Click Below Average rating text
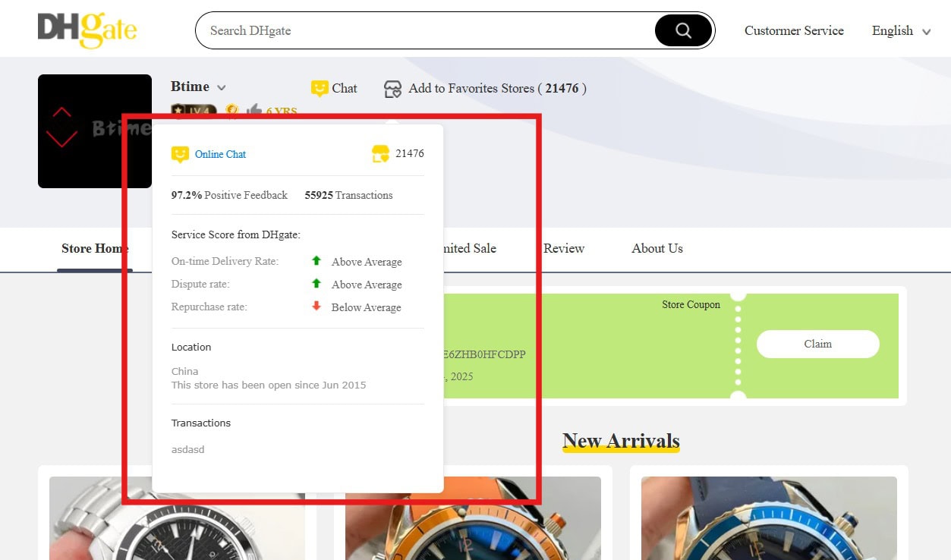The width and height of the screenshot is (951, 560). (366, 308)
